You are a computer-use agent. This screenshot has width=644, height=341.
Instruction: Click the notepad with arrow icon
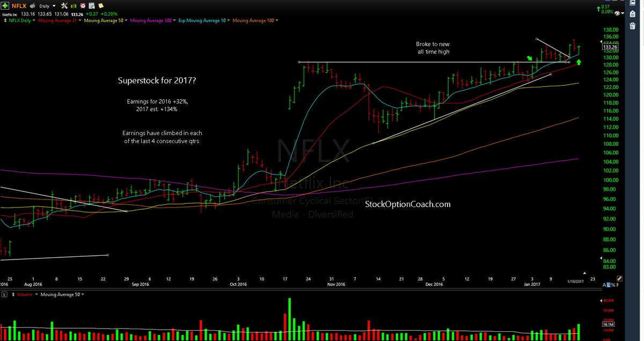92,5
